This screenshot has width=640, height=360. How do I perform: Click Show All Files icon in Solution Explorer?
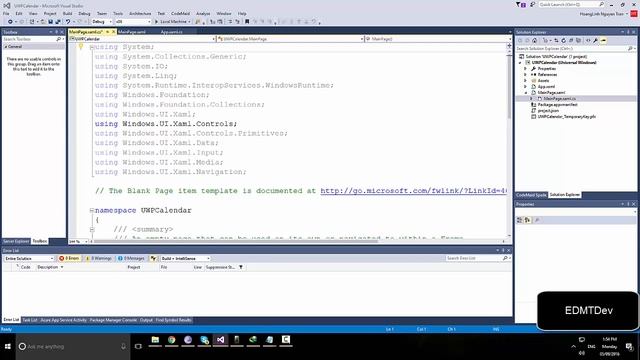[578, 40]
